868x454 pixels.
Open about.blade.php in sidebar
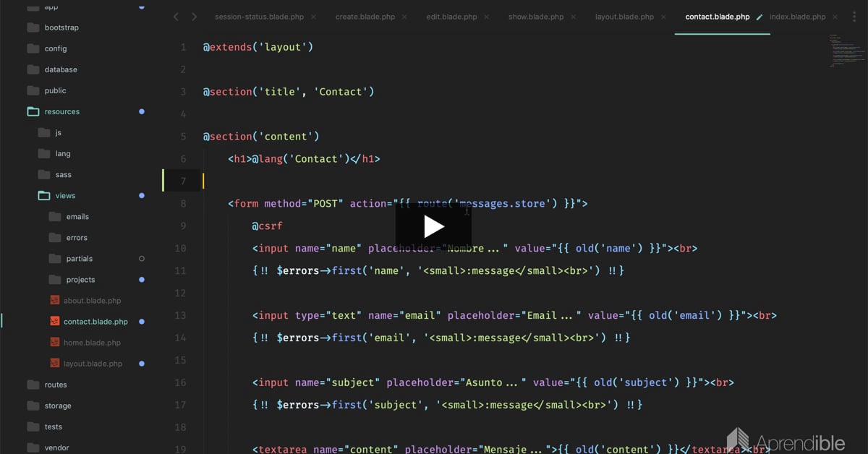92,300
